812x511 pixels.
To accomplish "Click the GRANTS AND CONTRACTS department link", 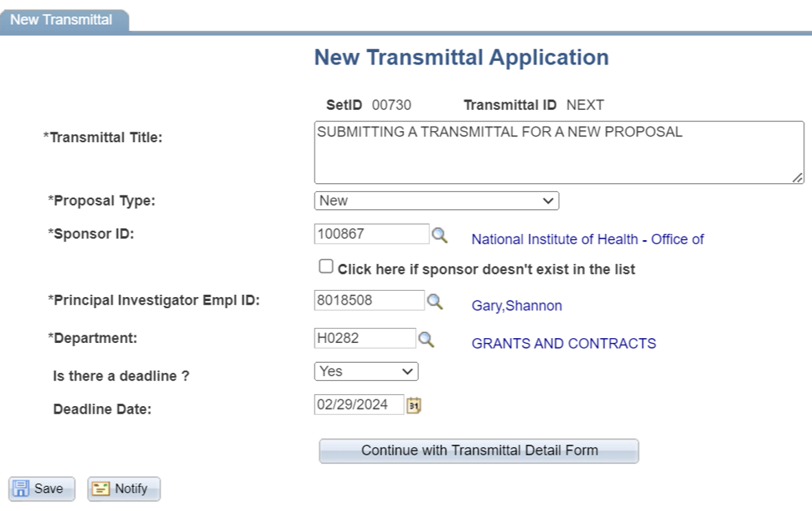I will 564,344.
